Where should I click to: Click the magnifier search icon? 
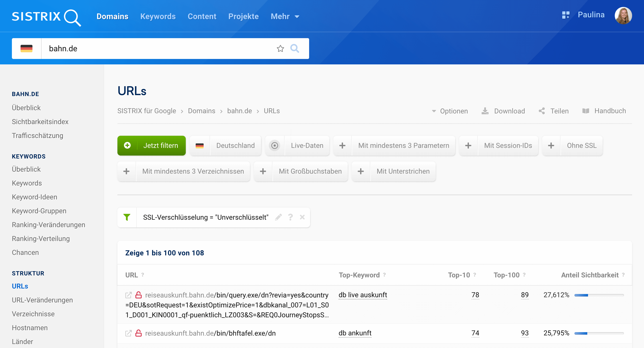pyautogui.click(x=295, y=49)
